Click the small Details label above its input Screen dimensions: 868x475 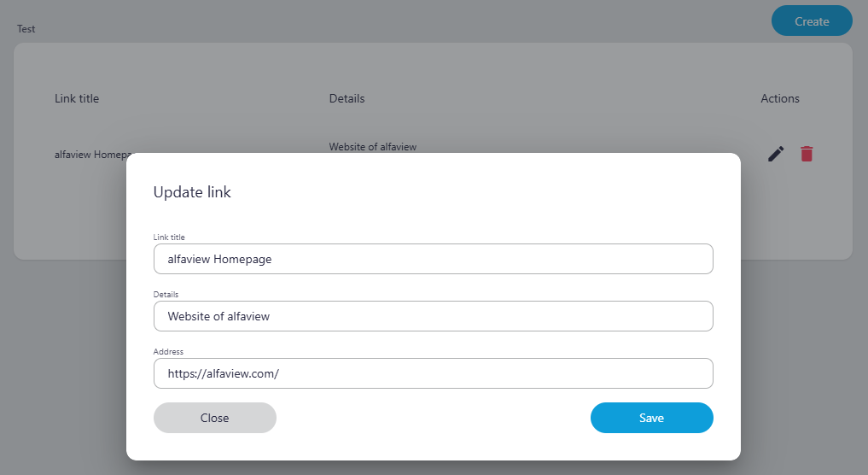[x=166, y=294]
